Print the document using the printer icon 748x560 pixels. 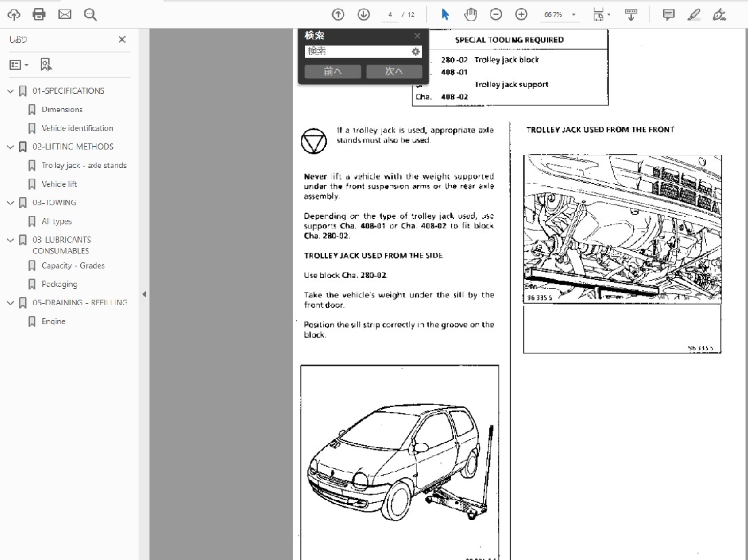click(x=39, y=15)
